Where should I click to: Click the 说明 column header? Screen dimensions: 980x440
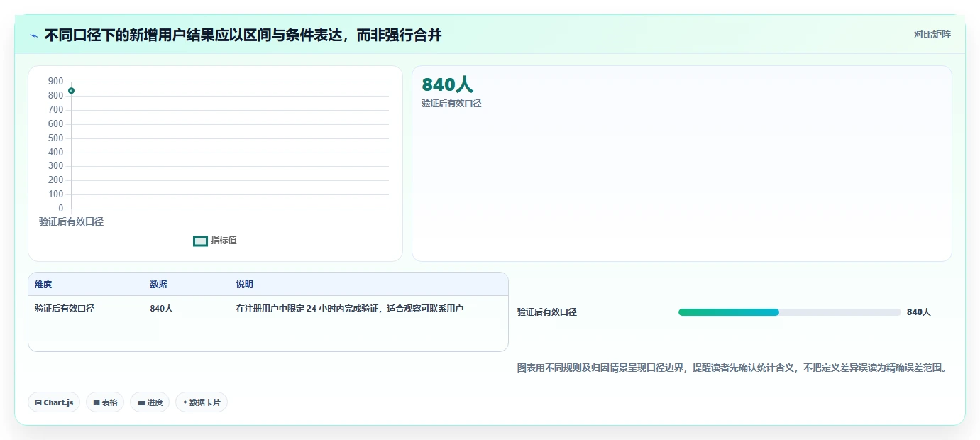coord(245,285)
